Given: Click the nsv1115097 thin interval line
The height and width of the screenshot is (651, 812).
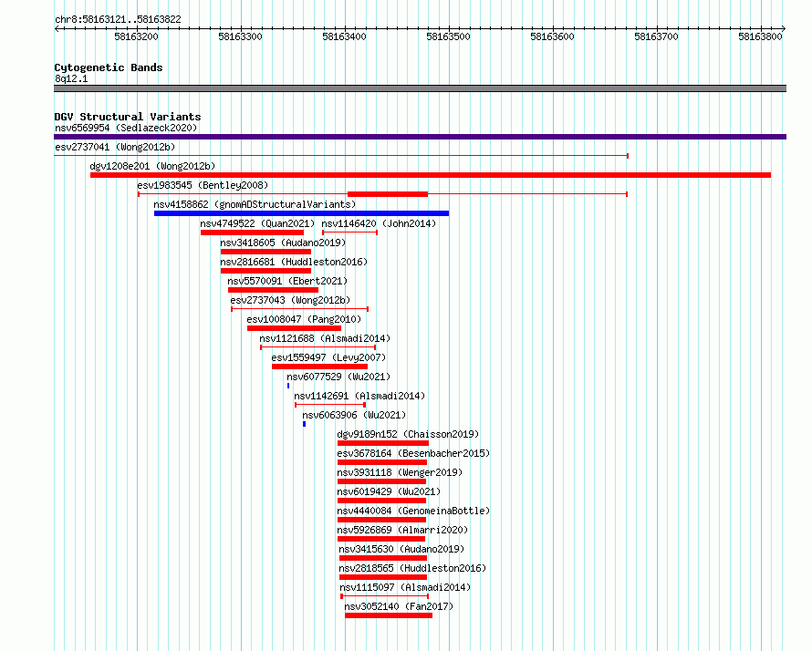Looking at the screenshot, I should pyautogui.click(x=385, y=596).
